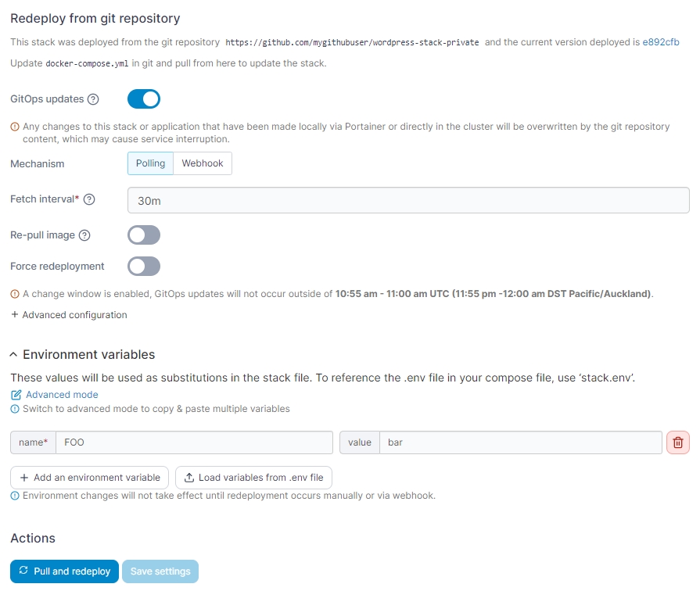Image resolution: width=700 pixels, height=591 pixels.
Task: Click Pull and redeploy button
Action: (65, 571)
